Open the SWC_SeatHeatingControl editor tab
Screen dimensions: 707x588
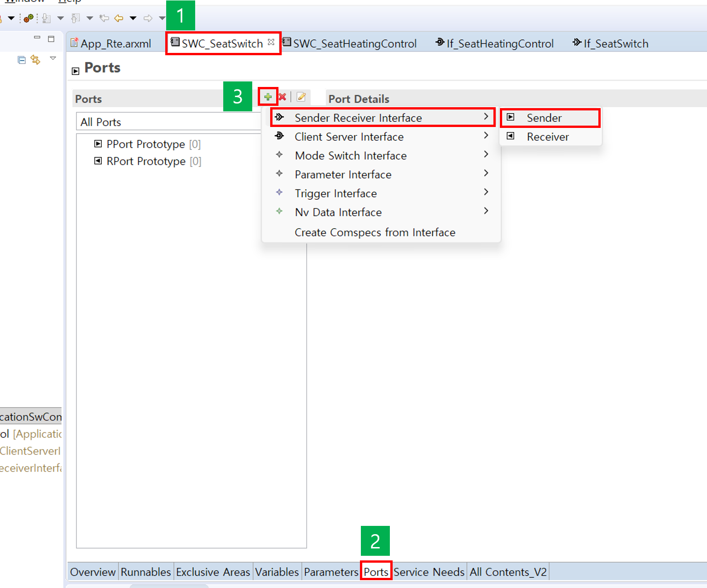(354, 44)
